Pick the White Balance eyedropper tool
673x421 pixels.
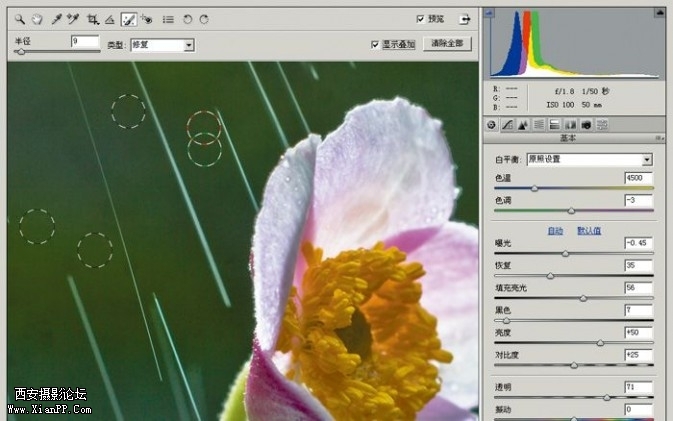56,18
